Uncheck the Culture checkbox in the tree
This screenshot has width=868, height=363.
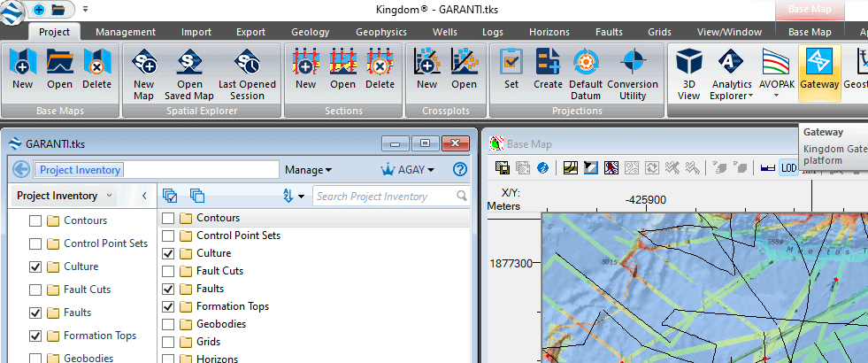(35, 266)
